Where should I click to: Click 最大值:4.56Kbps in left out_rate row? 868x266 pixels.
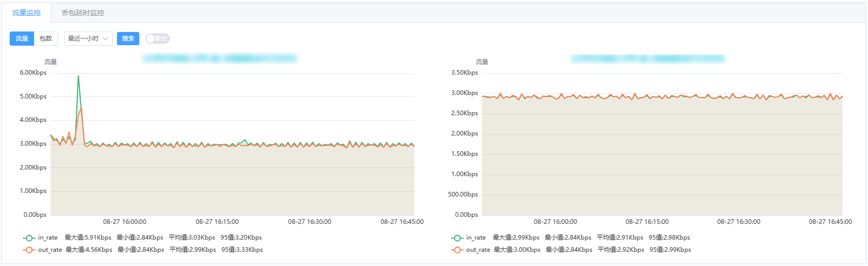[x=89, y=250]
